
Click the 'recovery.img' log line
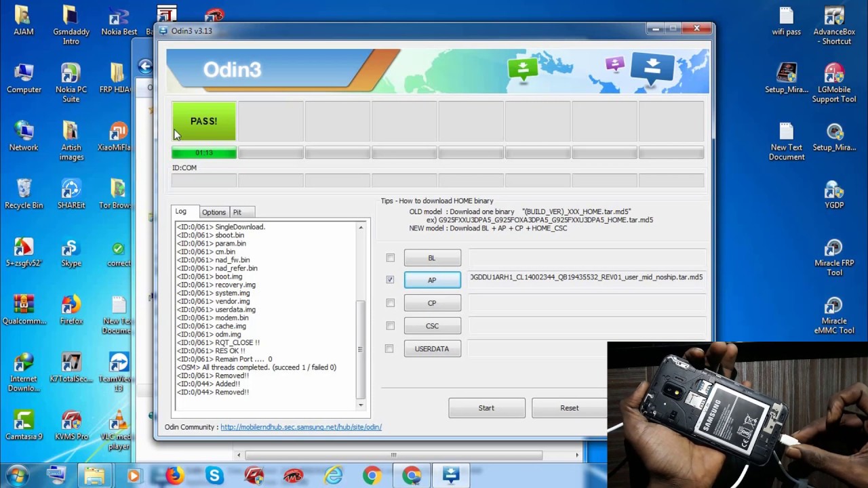[216, 285]
